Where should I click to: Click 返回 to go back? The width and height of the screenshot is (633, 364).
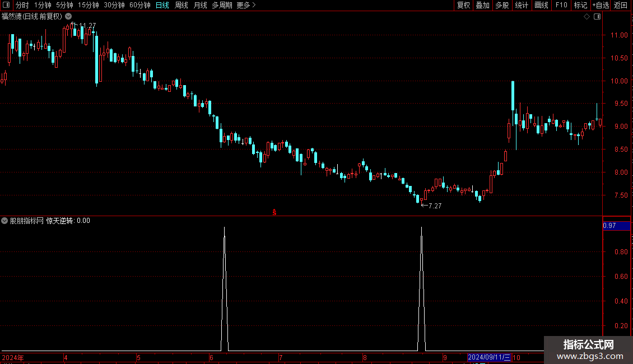pos(621,5)
